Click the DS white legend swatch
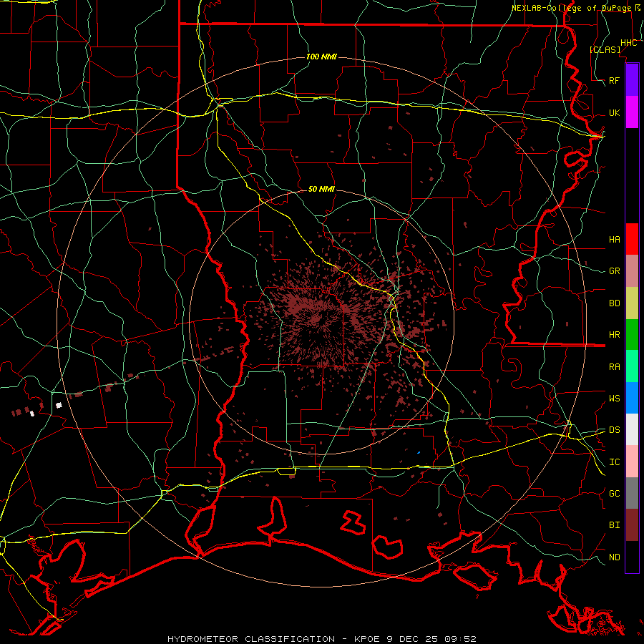Screen dimensions: 644x644 (x=632, y=429)
